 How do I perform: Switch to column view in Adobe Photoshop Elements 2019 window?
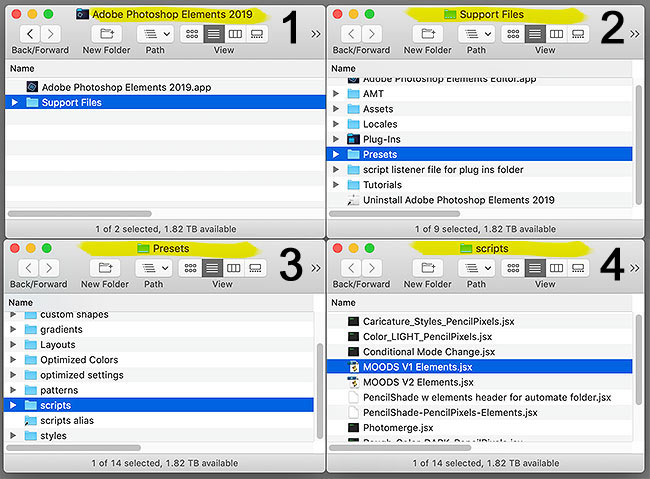[x=235, y=34]
